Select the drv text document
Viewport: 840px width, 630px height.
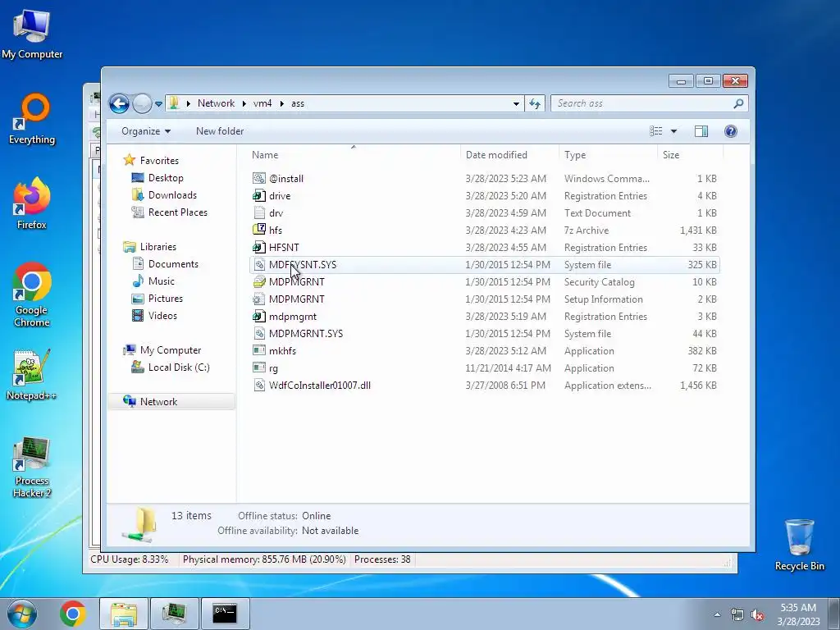(484, 212)
